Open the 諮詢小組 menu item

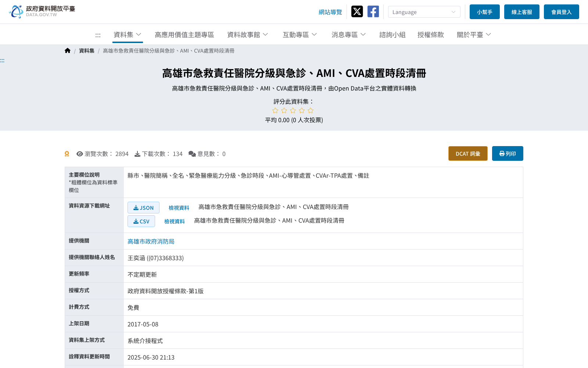[392, 35]
